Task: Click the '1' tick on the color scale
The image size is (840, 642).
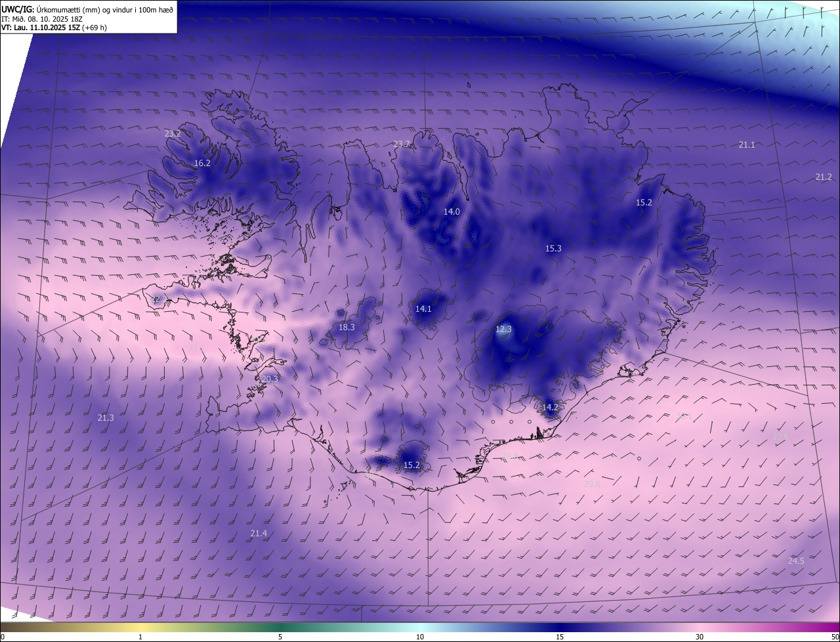Action: [140, 637]
